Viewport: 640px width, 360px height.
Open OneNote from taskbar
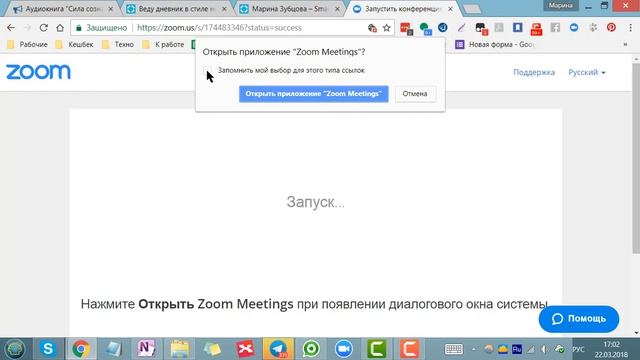pyautogui.click(x=146, y=349)
